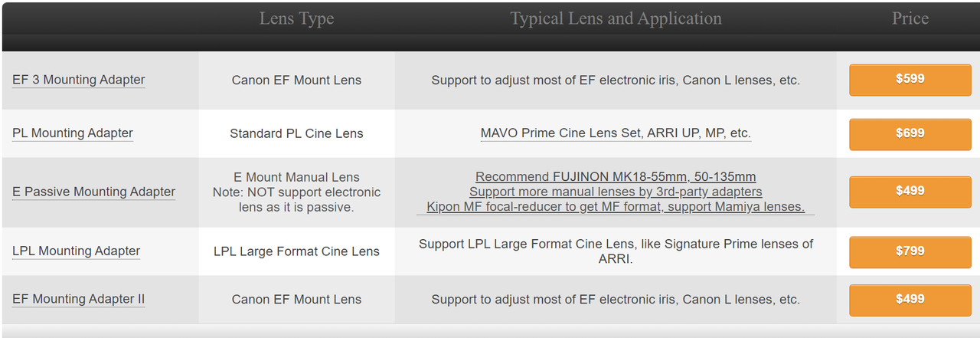Viewport: 980px width, 338px height.
Task: Click the $799 price button
Action: tap(910, 251)
